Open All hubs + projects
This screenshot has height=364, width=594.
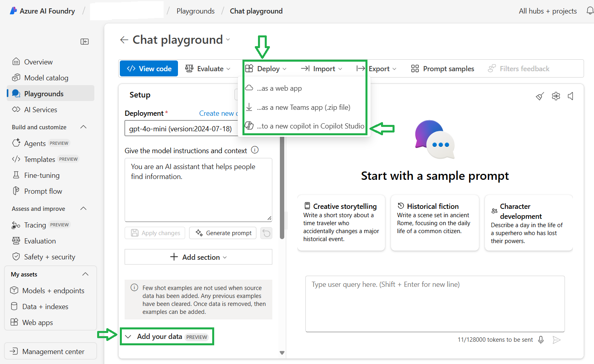[x=548, y=11]
